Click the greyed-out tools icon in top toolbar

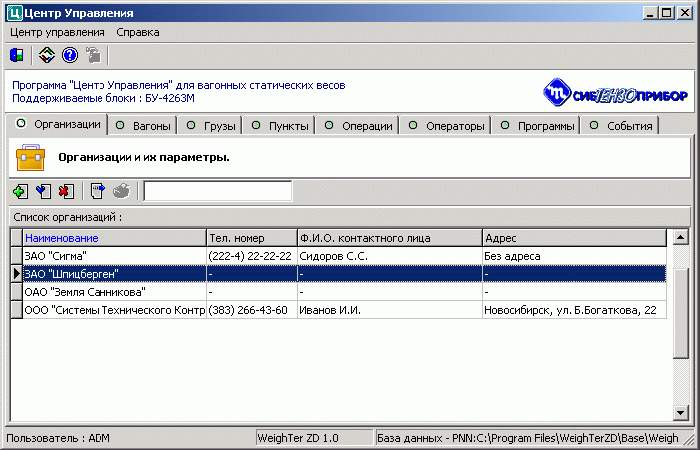[x=94, y=55]
